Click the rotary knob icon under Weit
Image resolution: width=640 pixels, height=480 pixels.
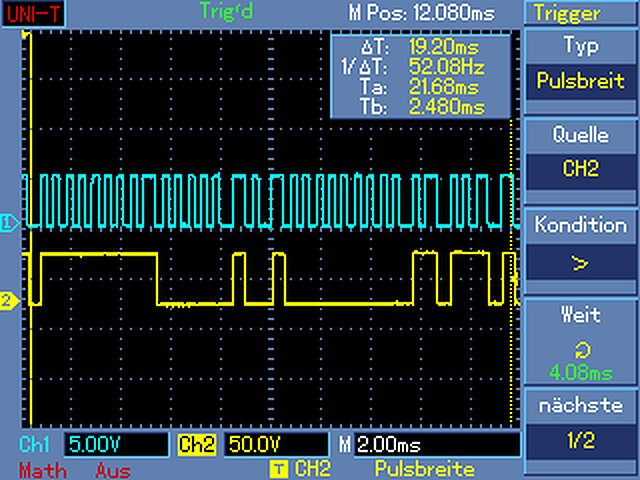pos(582,351)
